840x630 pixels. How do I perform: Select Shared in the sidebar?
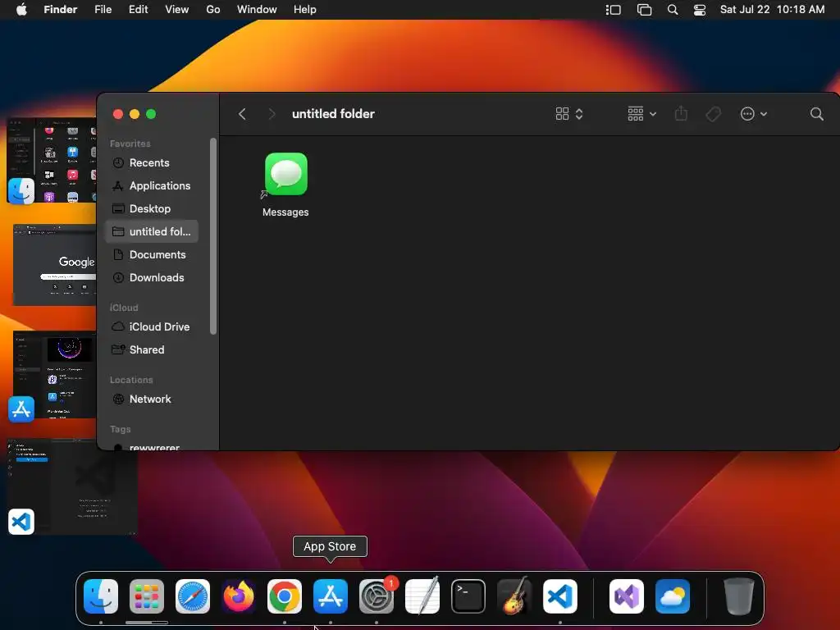(152, 349)
